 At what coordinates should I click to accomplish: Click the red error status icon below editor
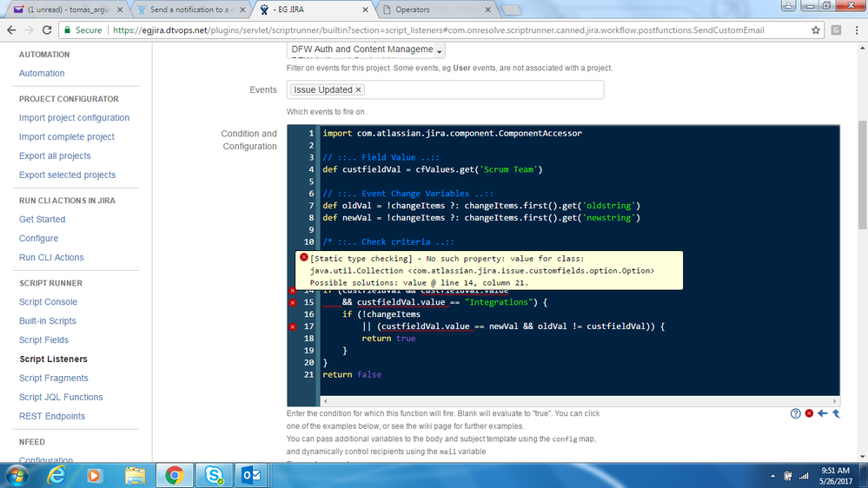click(x=809, y=413)
